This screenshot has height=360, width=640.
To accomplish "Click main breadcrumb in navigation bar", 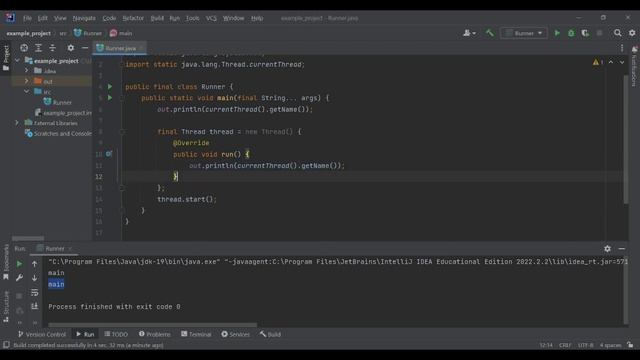I will pos(121,33).
